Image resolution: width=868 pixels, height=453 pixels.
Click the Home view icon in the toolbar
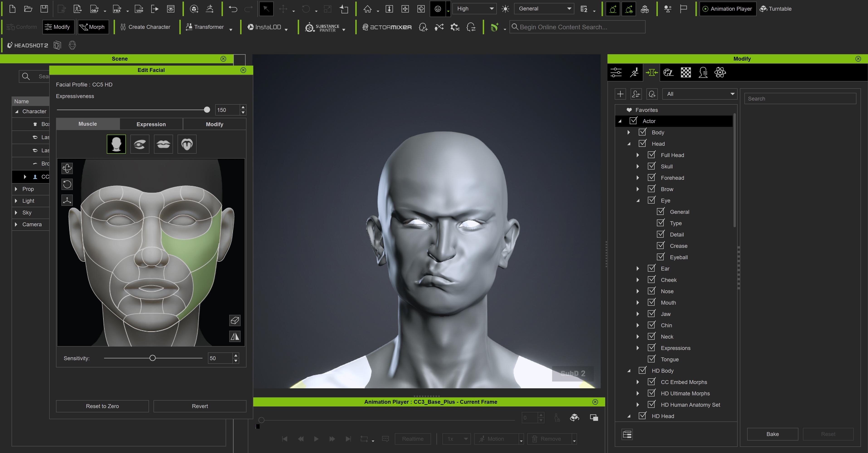(x=367, y=9)
